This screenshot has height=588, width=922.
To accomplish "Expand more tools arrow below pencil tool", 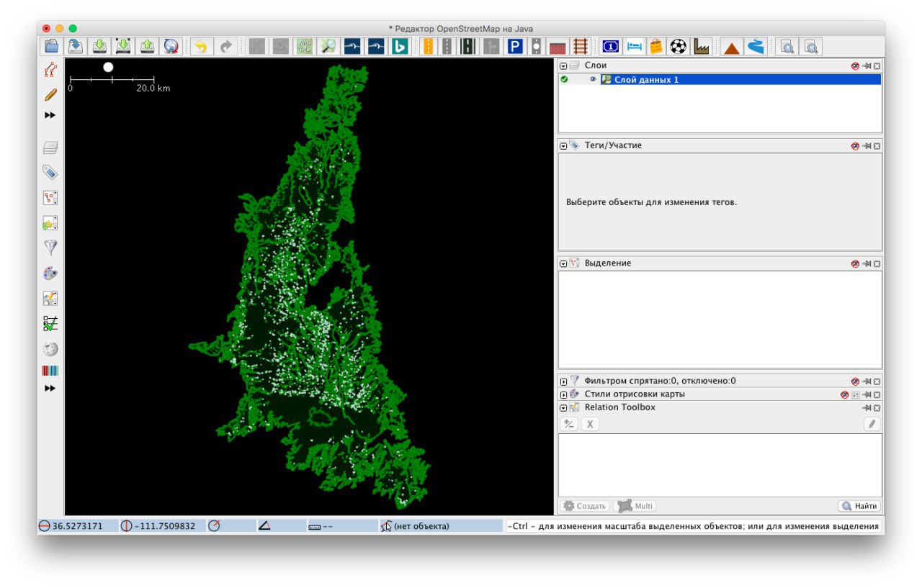I will point(50,115).
